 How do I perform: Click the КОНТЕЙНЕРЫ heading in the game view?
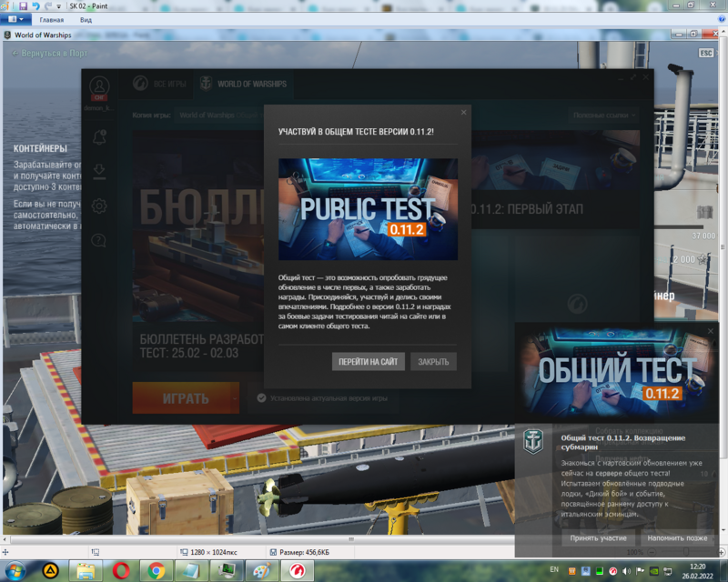point(40,148)
